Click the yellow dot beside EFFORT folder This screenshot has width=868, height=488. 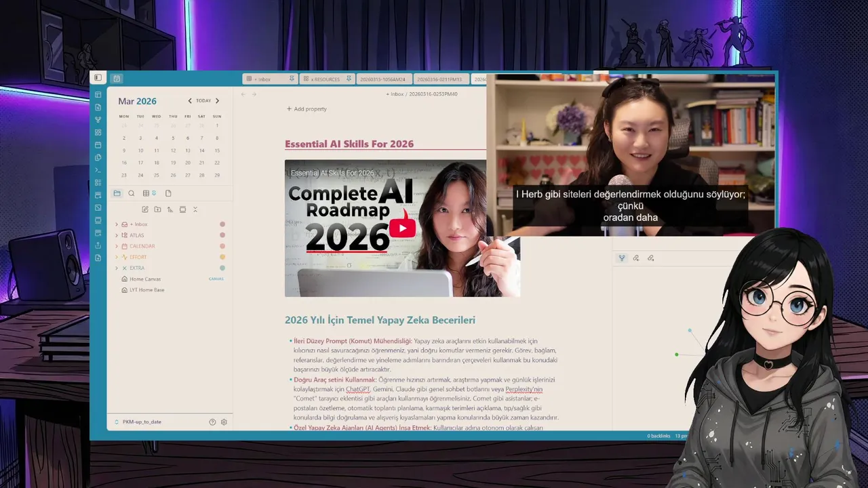222,257
